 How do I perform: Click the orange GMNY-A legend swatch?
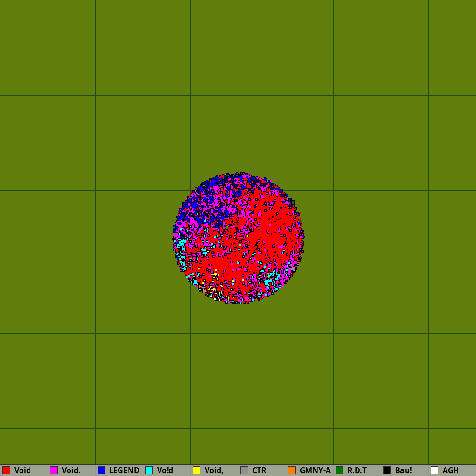click(x=292, y=470)
